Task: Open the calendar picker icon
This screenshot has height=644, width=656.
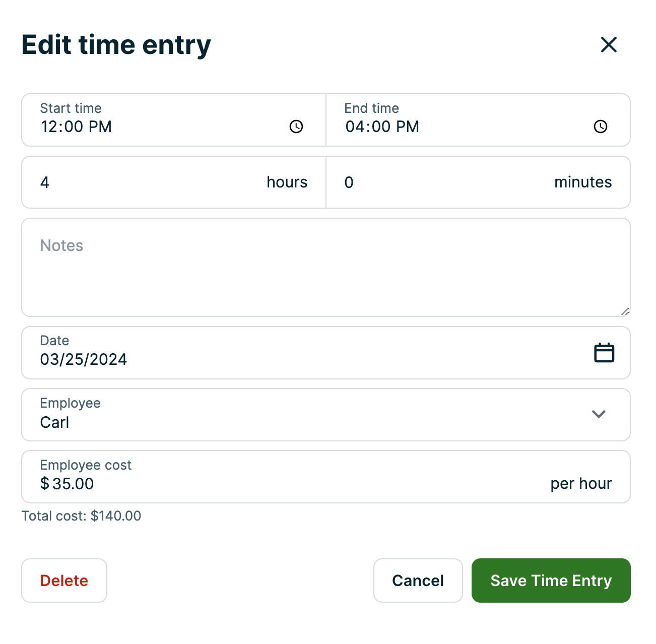Action: tap(604, 353)
